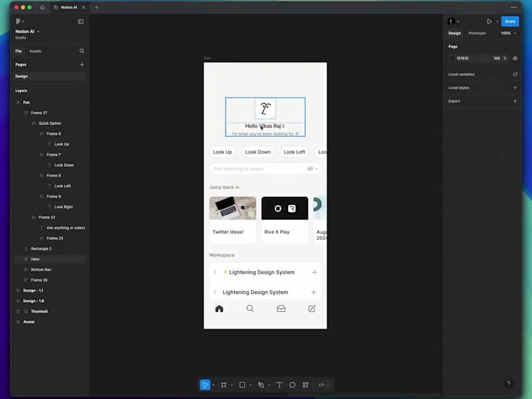Select the Rectangle shape tool
This screenshot has width=532, height=399.
(x=242, y=385)
